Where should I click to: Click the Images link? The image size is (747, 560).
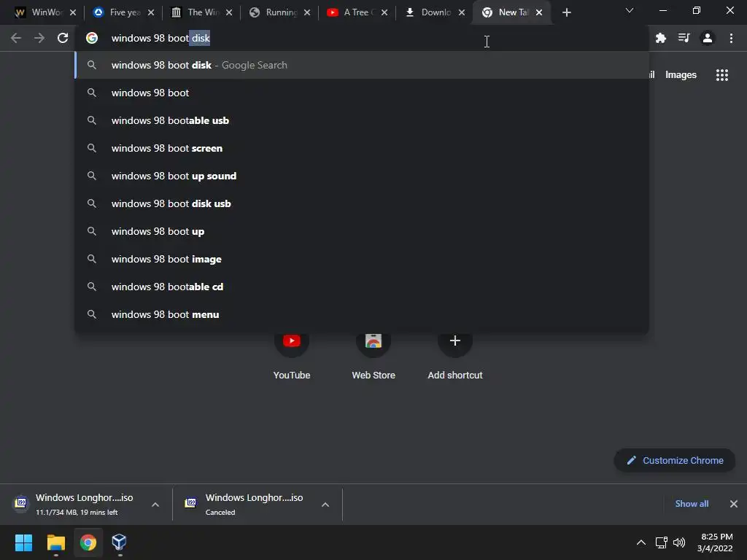point(681,75)
